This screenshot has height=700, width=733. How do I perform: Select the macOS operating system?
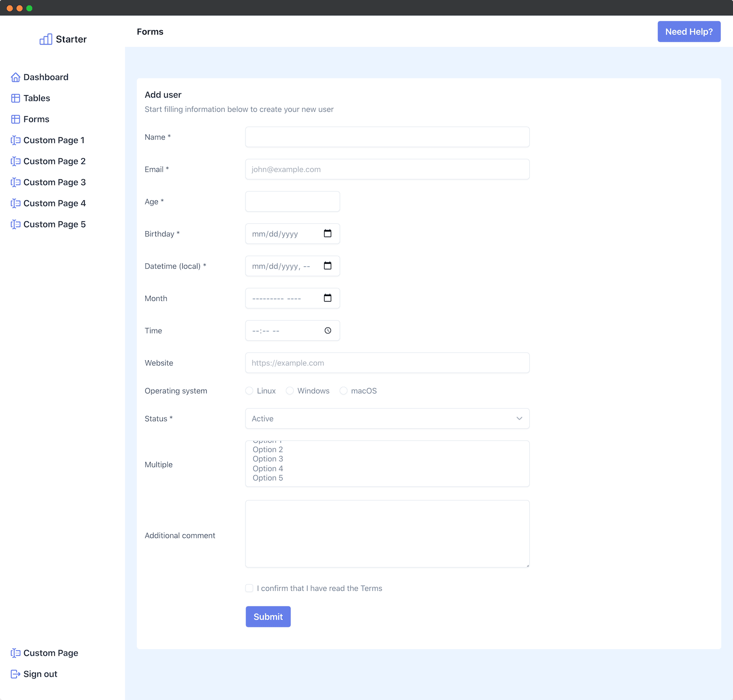[344, 391]
